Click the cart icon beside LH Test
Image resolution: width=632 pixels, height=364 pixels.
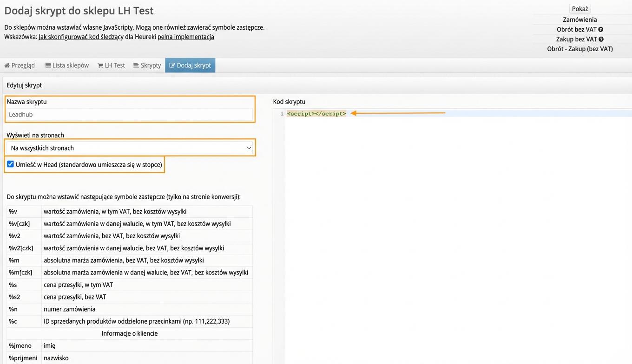coord(100,65)
